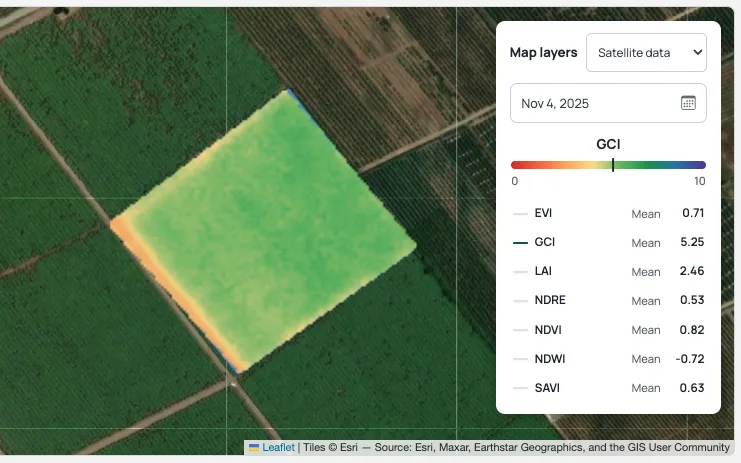The image size is (741, 463).
Task: Select the LAI index row
Action: coord(608,271)
